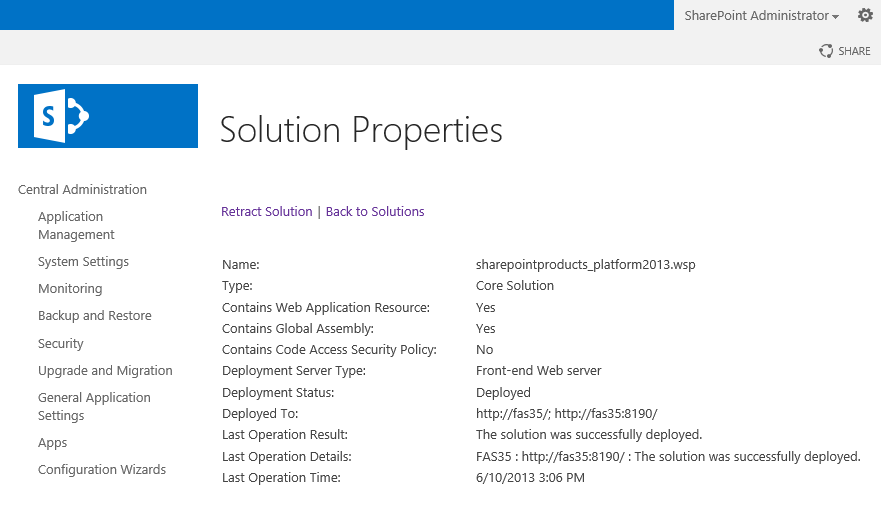Click the 6/10/2013 3:06 PM timestamp
Image resolution: width=881 pixels, height=512 pixels.
[530, 478]
